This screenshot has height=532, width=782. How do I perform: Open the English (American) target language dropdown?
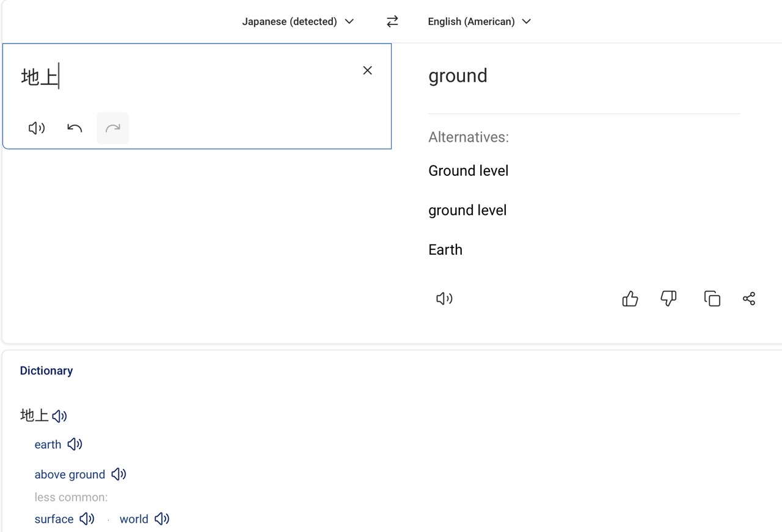tap(480, 21)
